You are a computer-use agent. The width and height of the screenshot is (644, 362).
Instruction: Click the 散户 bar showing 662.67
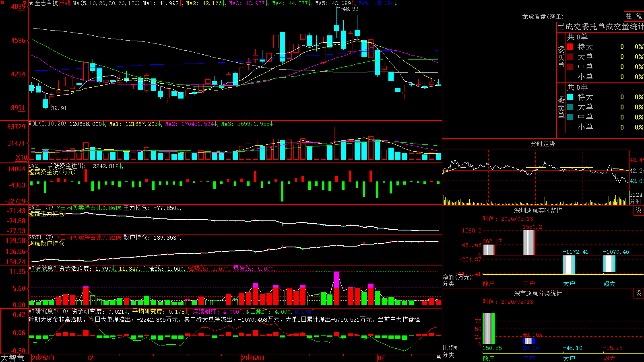tap(488, 250)
